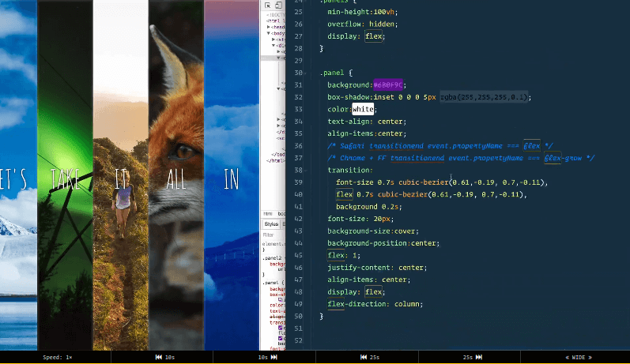Fold the transition block at line 38
630x364 pixels.
tap(306, 171)
